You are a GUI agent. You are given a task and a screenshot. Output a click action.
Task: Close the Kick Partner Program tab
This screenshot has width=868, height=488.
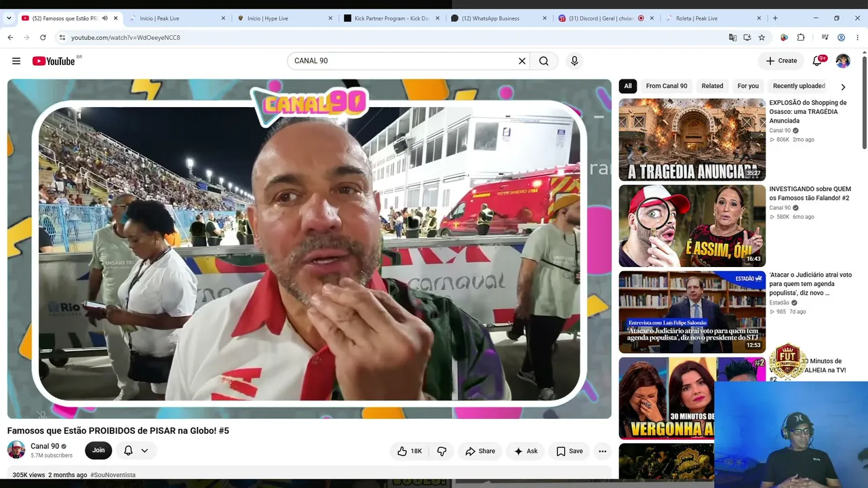437,18
